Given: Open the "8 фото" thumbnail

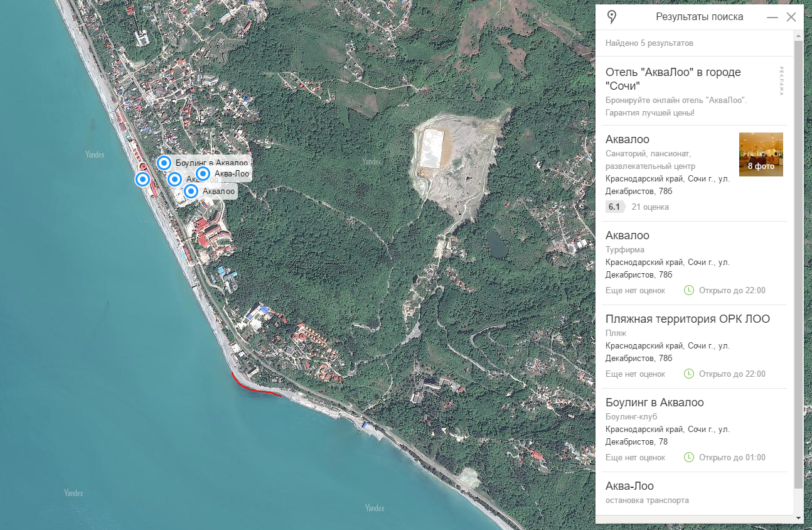Looking at the screenshot, I should (x=761, y=154).
